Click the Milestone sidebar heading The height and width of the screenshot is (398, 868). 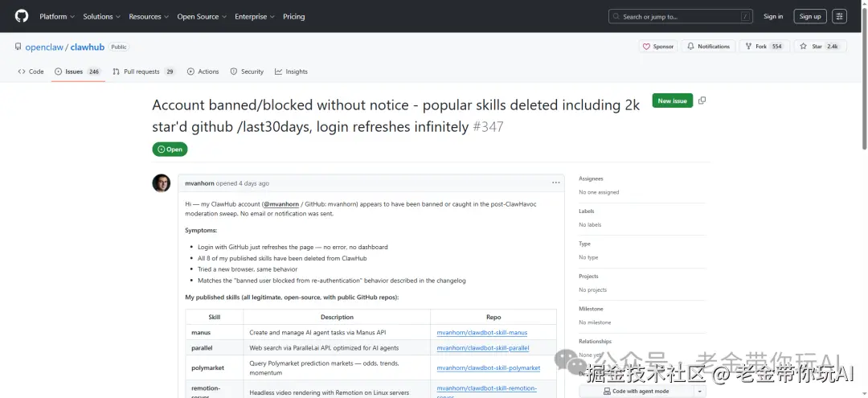[591, 309]
